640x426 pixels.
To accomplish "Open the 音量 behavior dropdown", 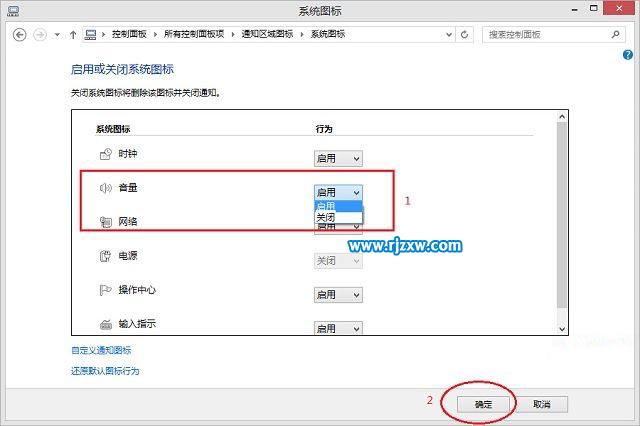I will click(338, 192).
